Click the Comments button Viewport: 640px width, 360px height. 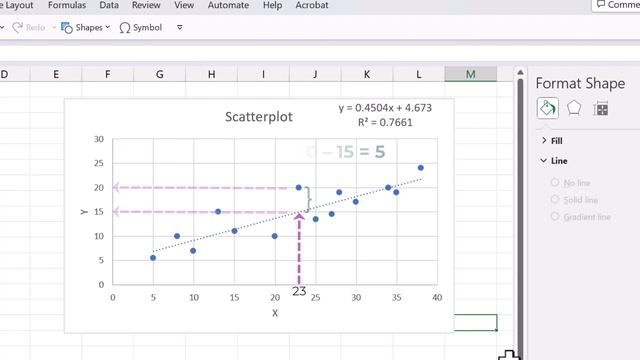[616, 5]
